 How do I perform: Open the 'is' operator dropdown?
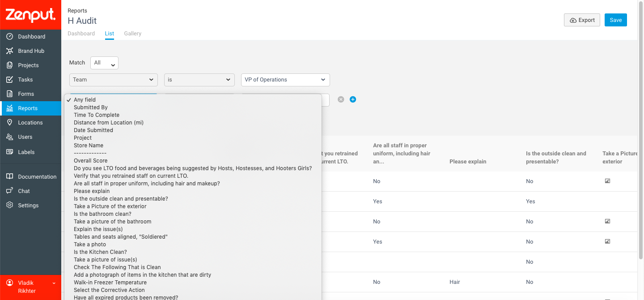199,80
